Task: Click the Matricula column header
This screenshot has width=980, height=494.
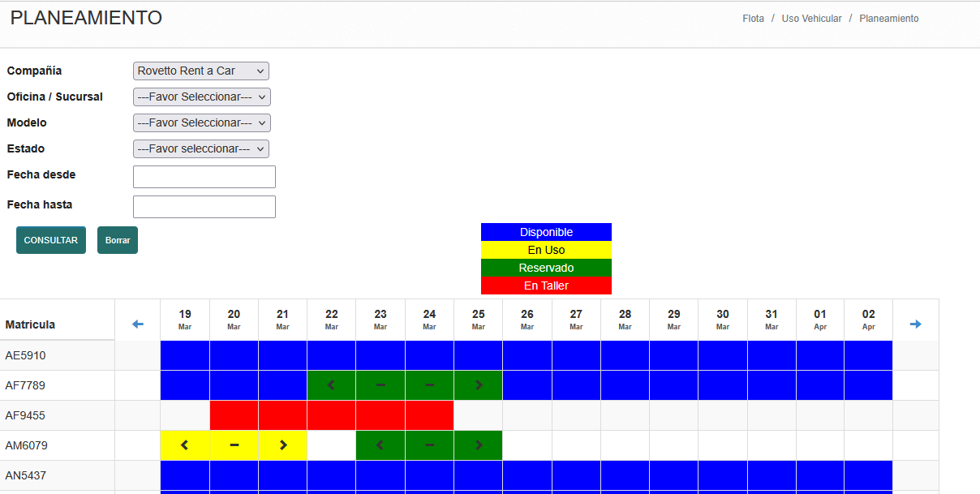Action: 30,324
